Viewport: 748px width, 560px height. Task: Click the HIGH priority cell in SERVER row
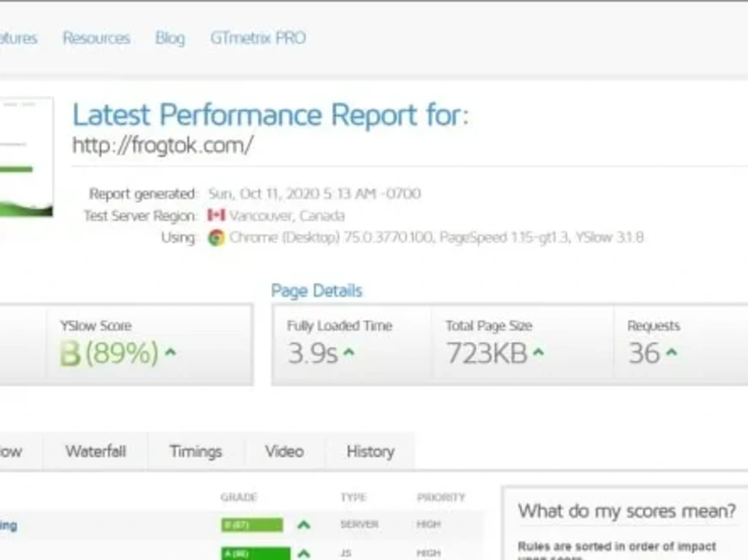point(429,524)
